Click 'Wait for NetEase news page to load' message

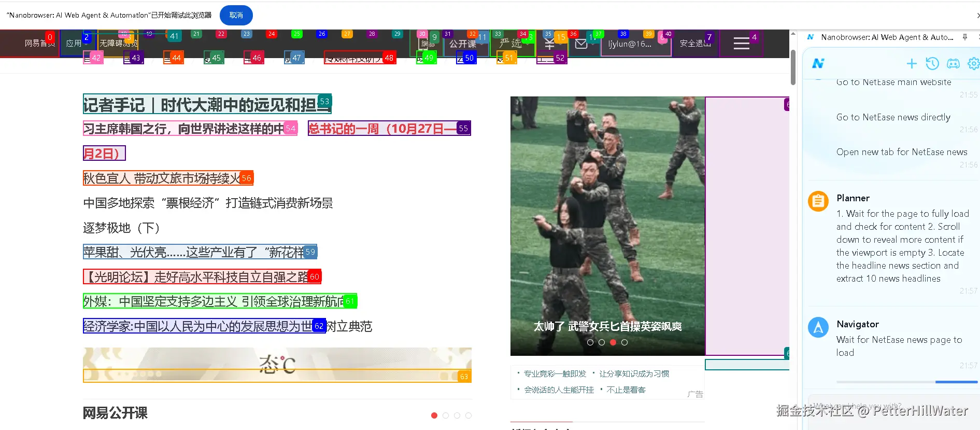click(899, 346)
